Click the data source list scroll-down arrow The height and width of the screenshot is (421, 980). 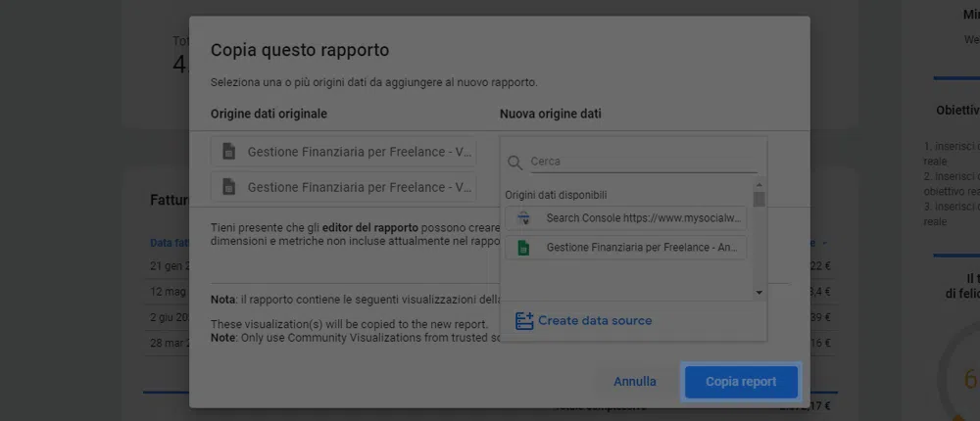tap(759, 293)
